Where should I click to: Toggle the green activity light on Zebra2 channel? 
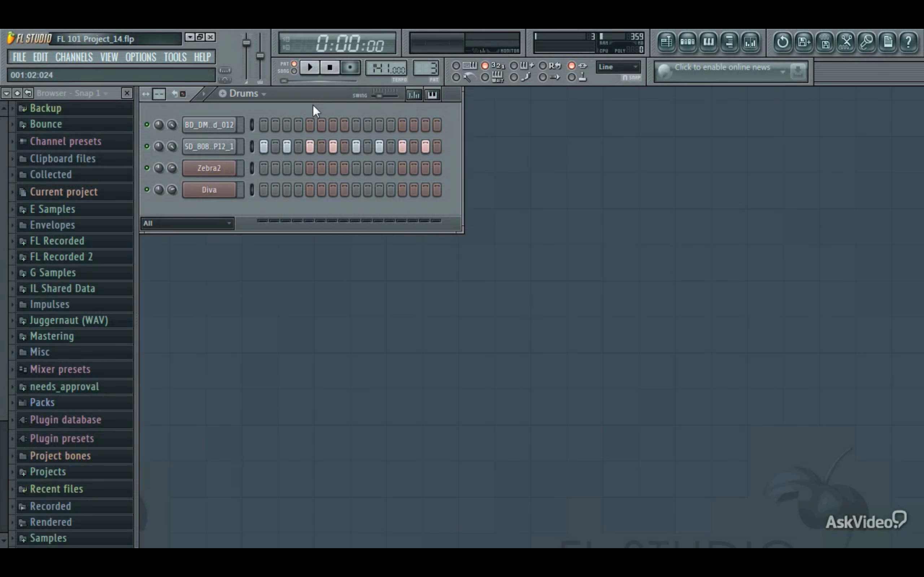click(147, 168)
